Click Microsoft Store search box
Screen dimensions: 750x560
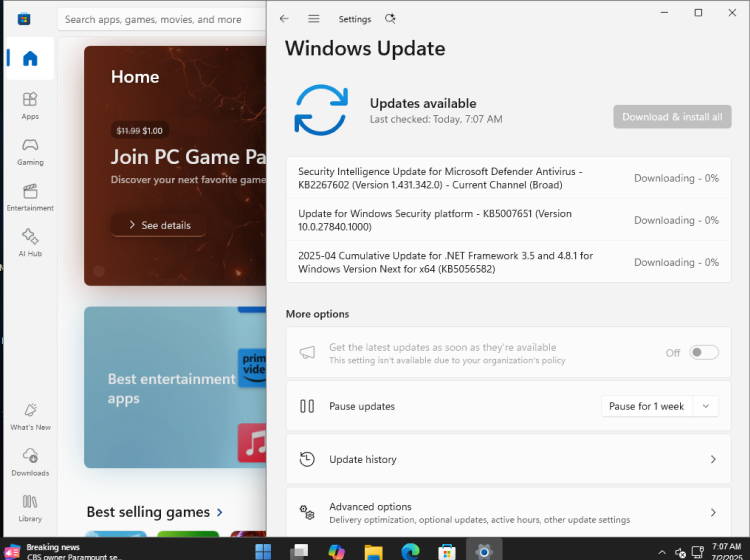click(161, 19)
